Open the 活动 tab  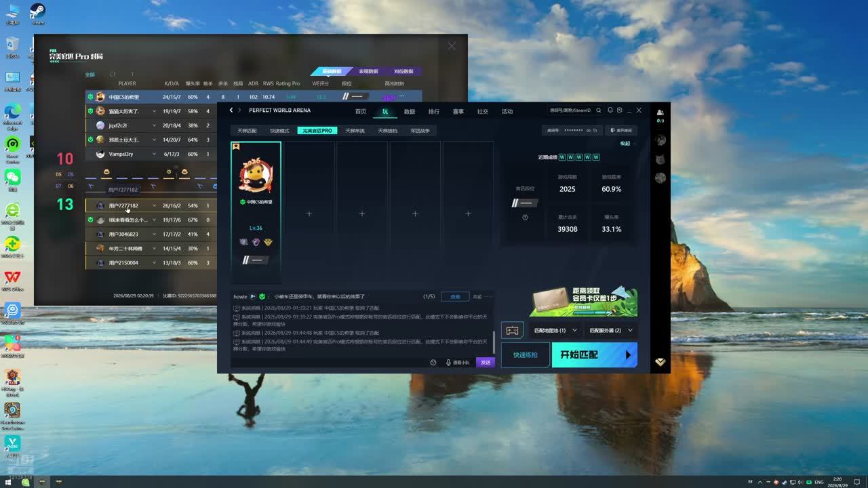coord(507,111)
